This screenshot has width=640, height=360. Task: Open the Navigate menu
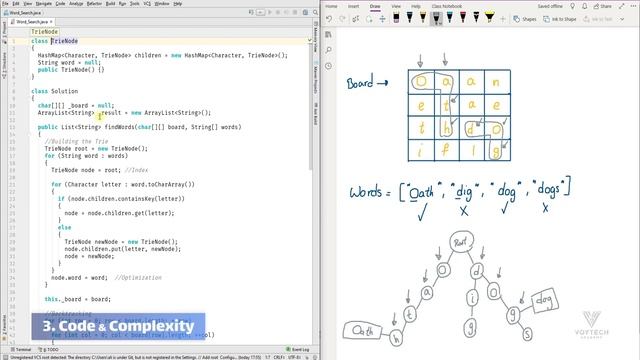(x=44, y=4)
